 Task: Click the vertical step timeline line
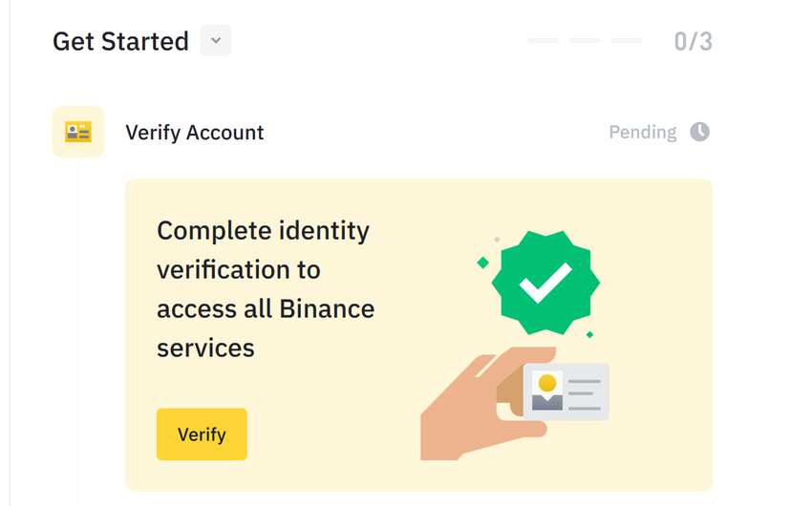point(78,334)
